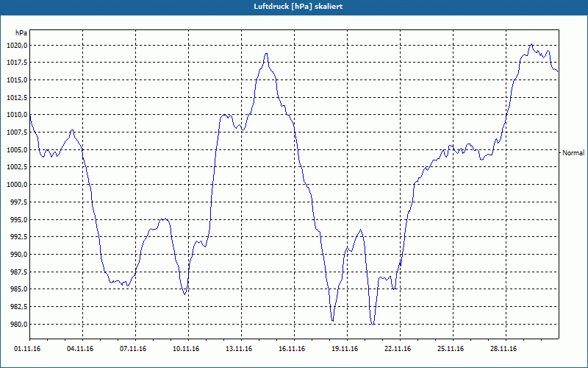
Task: Click the 1002,5 axis value
Action: tap(16, 167)
